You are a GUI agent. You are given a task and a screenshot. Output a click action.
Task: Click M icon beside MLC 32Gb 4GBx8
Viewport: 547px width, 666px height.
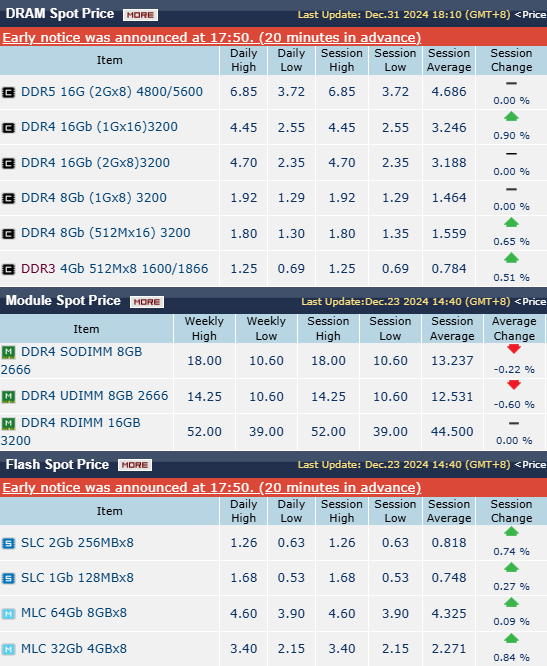point(8,649)
